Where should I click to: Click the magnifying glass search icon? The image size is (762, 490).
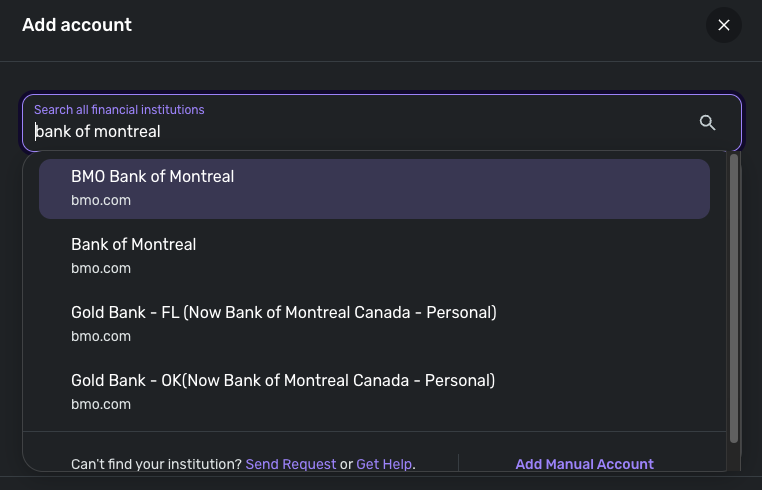pyautogui.click(x=707, y=122)
